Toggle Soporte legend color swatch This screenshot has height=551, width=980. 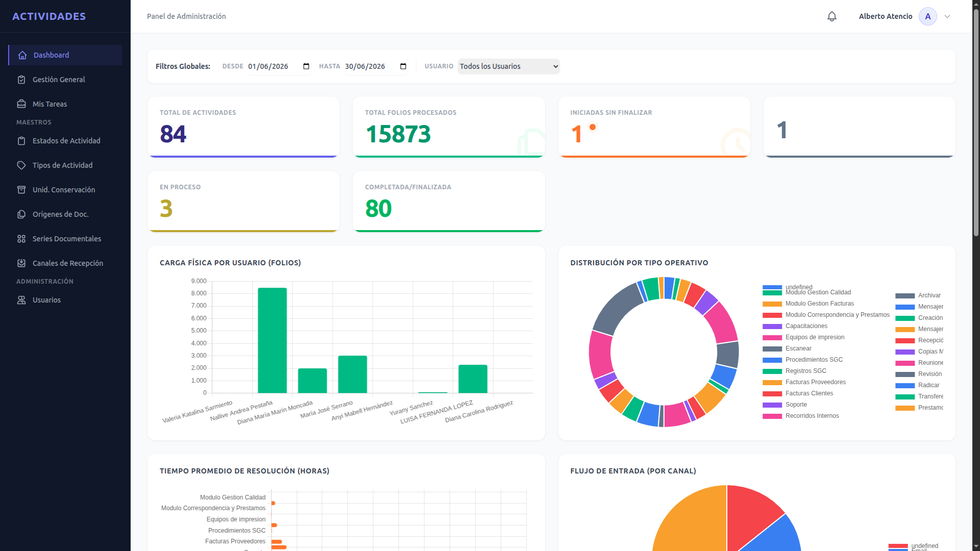(x=772, y=405)
